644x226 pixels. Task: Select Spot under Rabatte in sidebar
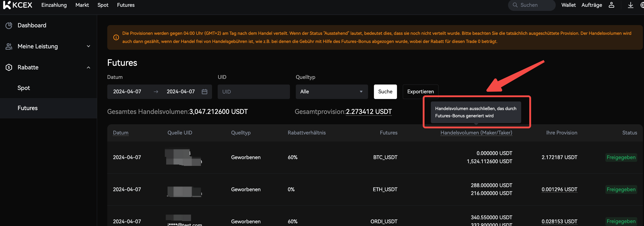(24, 88)
